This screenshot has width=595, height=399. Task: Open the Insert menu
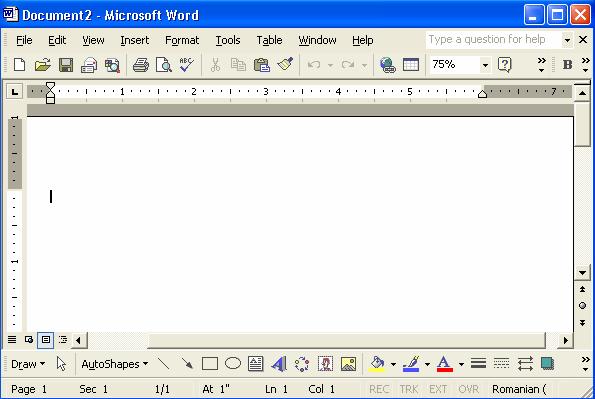pos(134,40)
